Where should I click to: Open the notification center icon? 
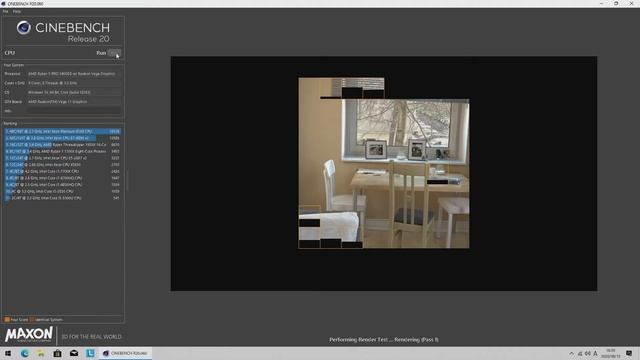[629, 353]
